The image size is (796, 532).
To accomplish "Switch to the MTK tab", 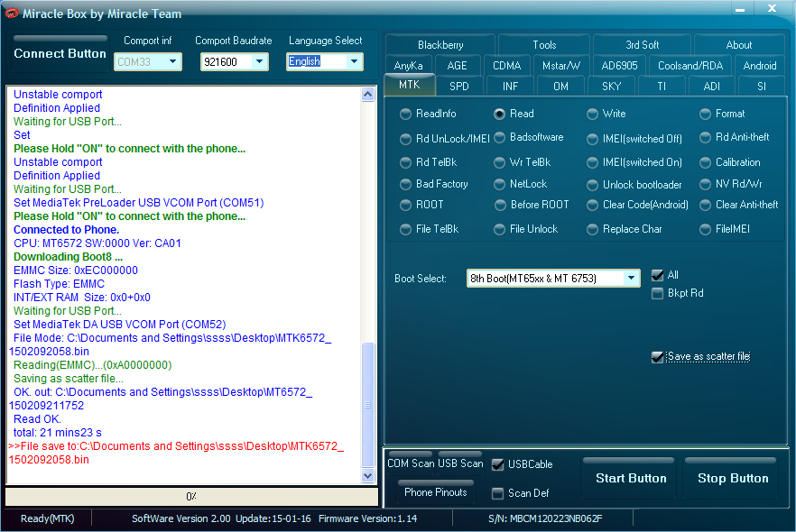I will tap(409, 85).
